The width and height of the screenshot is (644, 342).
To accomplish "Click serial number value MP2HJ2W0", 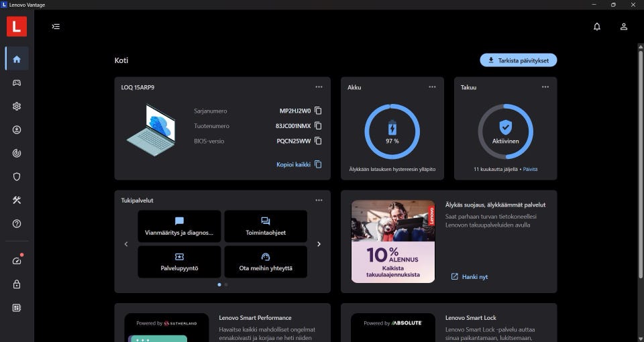I will [x=295, y=111].
